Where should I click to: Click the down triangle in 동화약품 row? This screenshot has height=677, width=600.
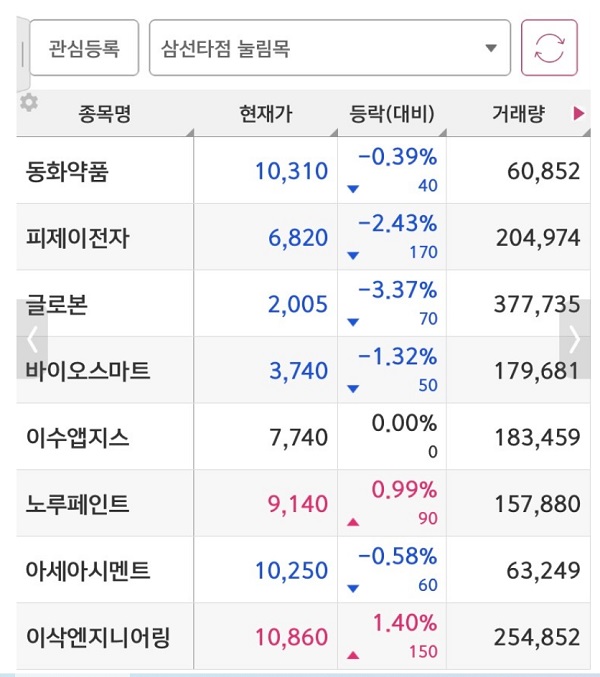[x=353, y=189]
